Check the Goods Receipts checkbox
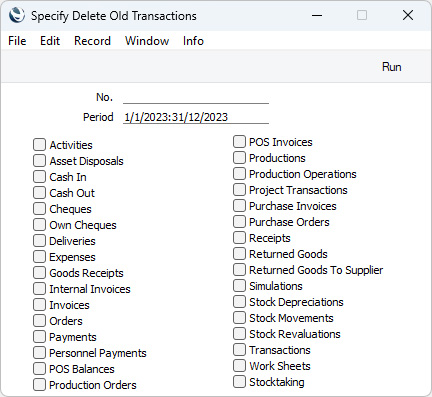The width and height of the screenshot is (432, 397). tap(39, 273)
